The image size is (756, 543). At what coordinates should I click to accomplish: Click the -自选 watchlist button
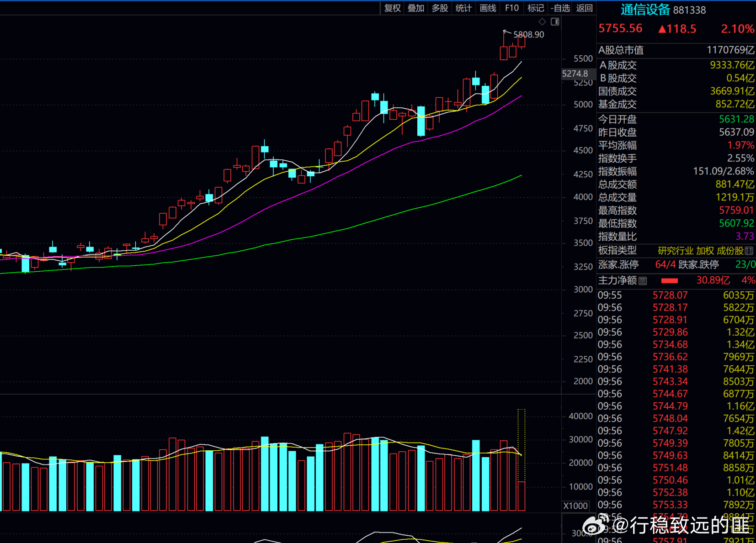click(x=560, y=8)
